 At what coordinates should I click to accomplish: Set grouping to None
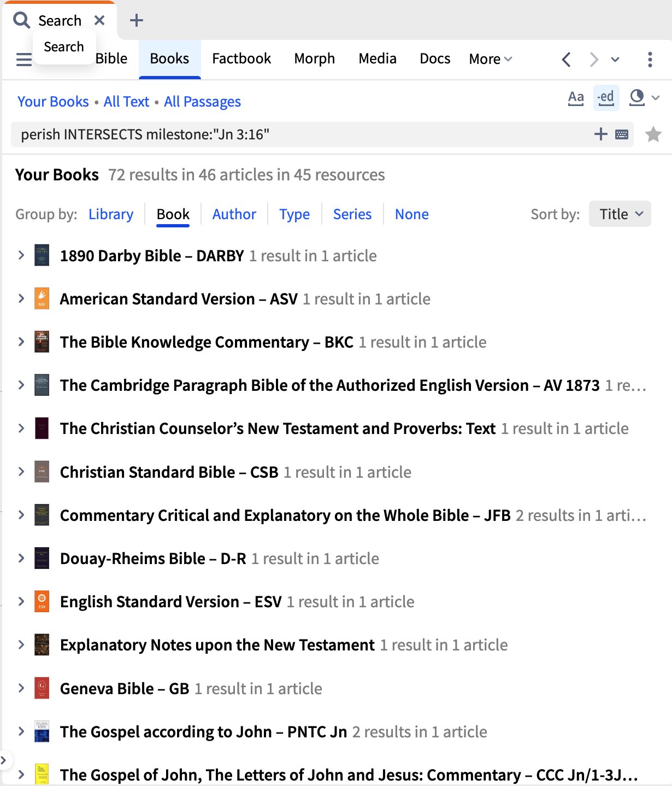coord(412,214)
